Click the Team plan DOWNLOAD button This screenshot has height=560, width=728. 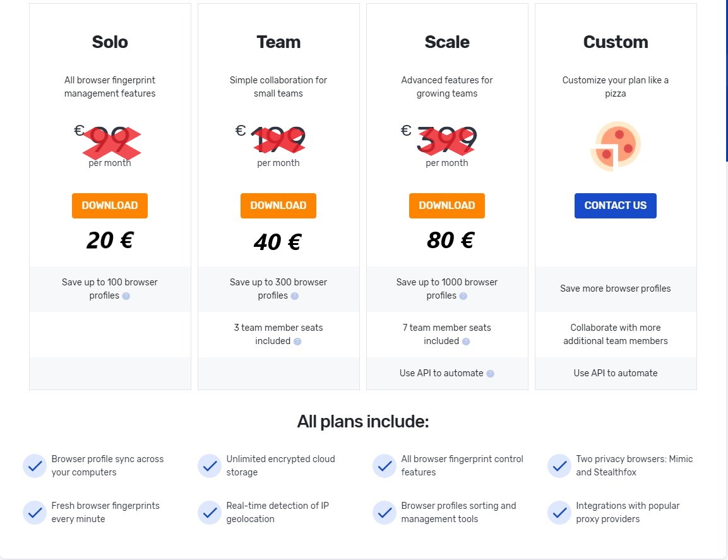point(278,206)
